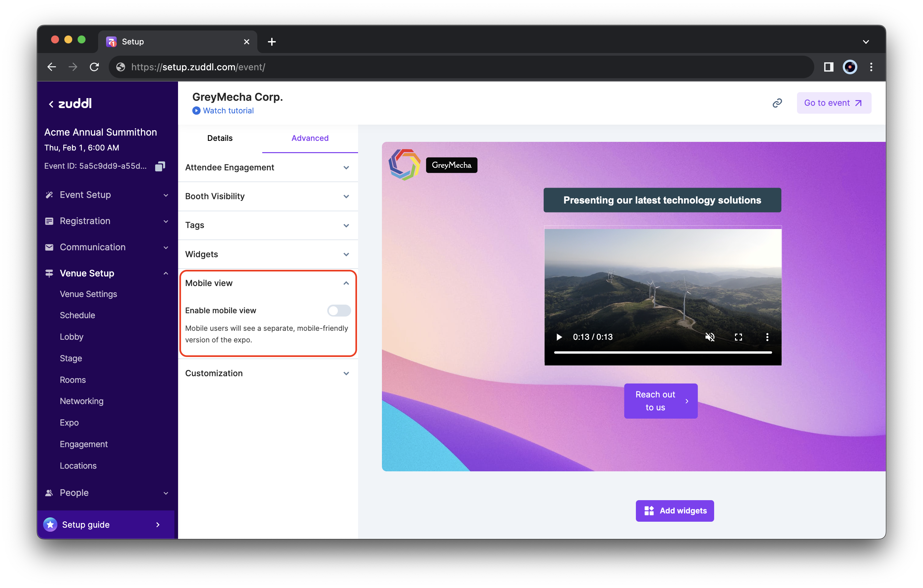Image resolution: width=923 pixels, height=588 pixels.
Task: Switch to the Advanced tab
Action: coord(310,138)
